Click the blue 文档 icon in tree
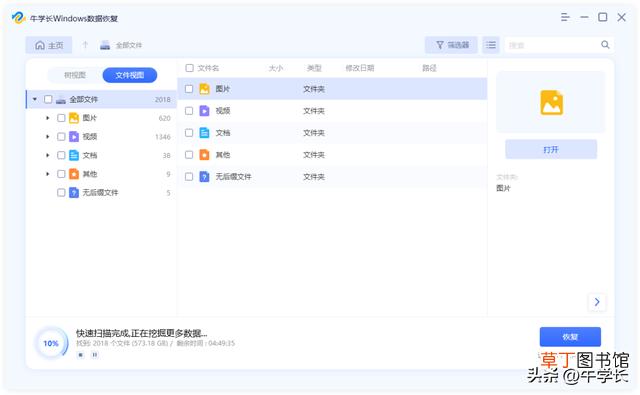Screen dimensions: 640x395 [74, 155]
